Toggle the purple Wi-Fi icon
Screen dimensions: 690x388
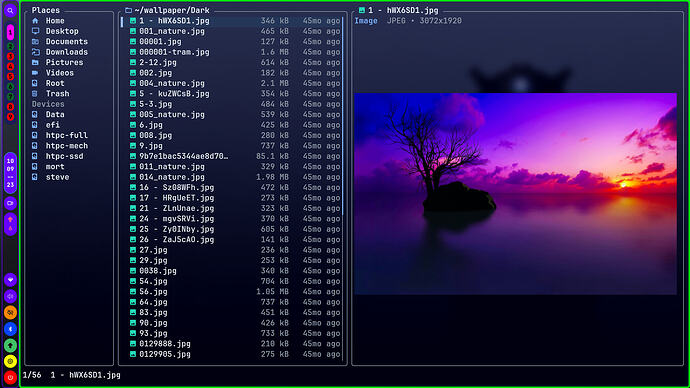tap(10, 280)
